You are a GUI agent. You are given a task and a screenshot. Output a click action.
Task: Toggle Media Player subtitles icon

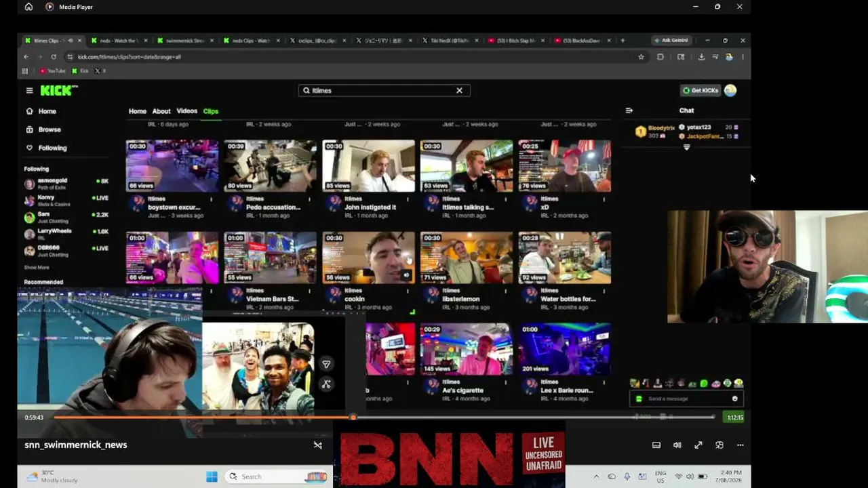tap(656, 445)
